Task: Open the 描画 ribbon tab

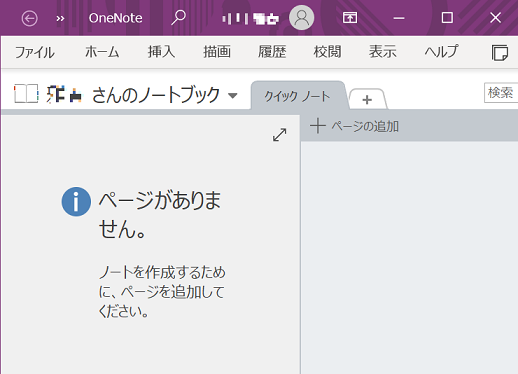Action: (x=217, y=52)
